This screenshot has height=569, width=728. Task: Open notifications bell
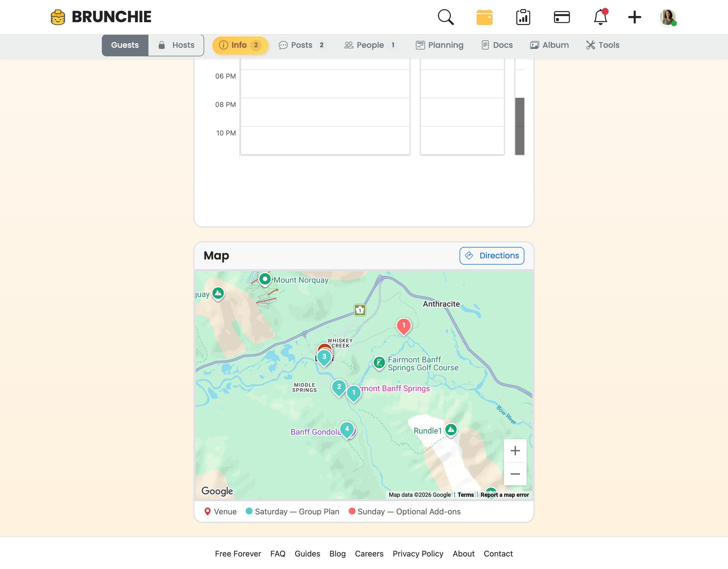(600, 17)
